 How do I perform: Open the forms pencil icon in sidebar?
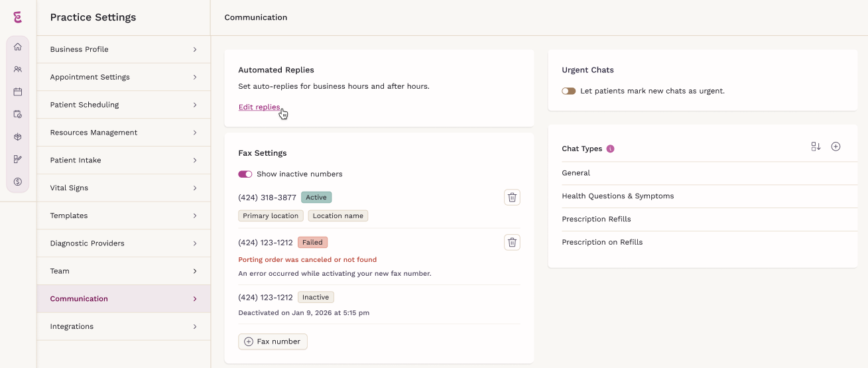click(x=18, y=159)
